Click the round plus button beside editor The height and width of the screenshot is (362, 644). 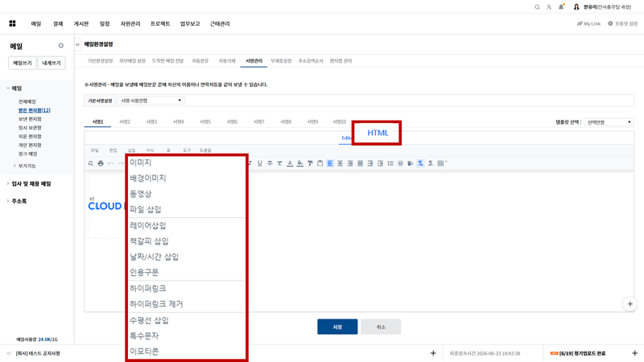tap(630, 304)
